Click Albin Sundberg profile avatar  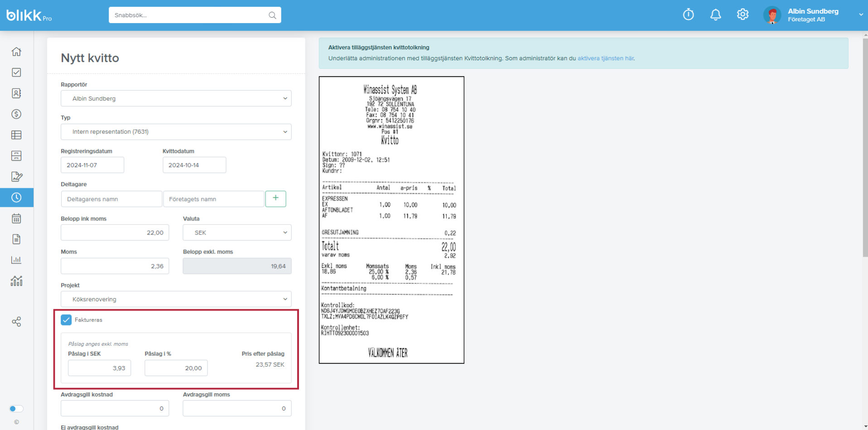772,15
